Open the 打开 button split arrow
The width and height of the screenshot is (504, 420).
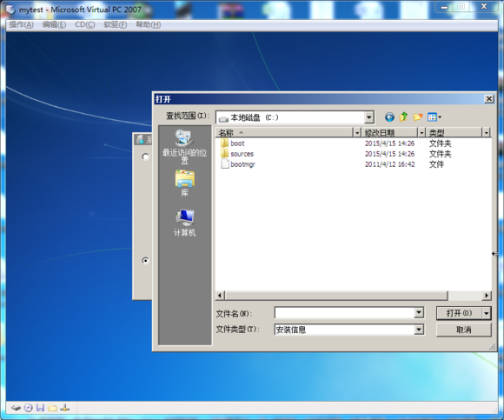[487, 313]
